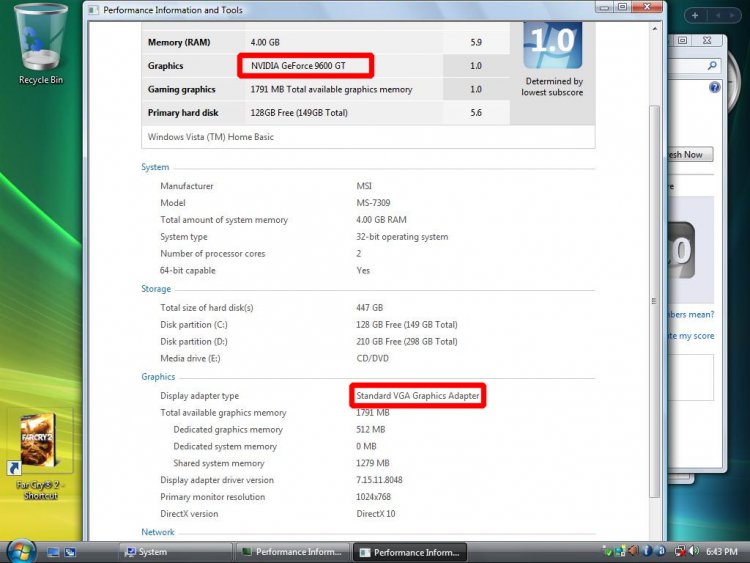Select the active Performance Inform... taskbar button

click(410, 552)
